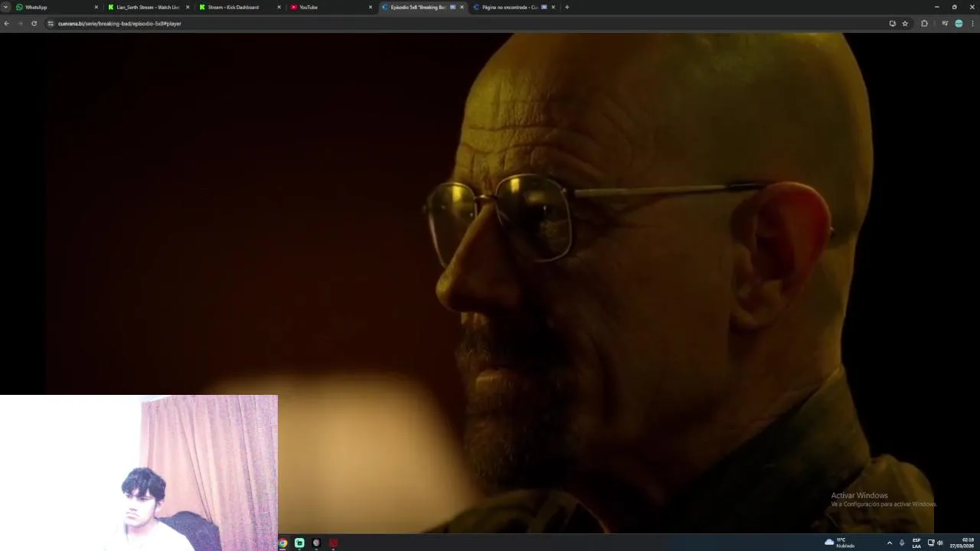Select the Episodio 5x8 Breaking Bad tab
980x551 pixels.
(423, 7)
